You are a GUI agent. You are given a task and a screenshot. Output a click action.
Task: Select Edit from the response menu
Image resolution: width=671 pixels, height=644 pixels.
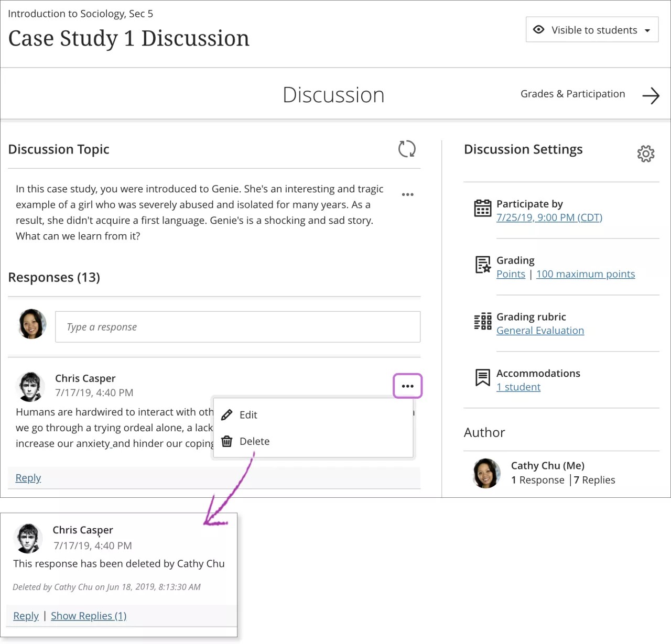tap(248, 414)
